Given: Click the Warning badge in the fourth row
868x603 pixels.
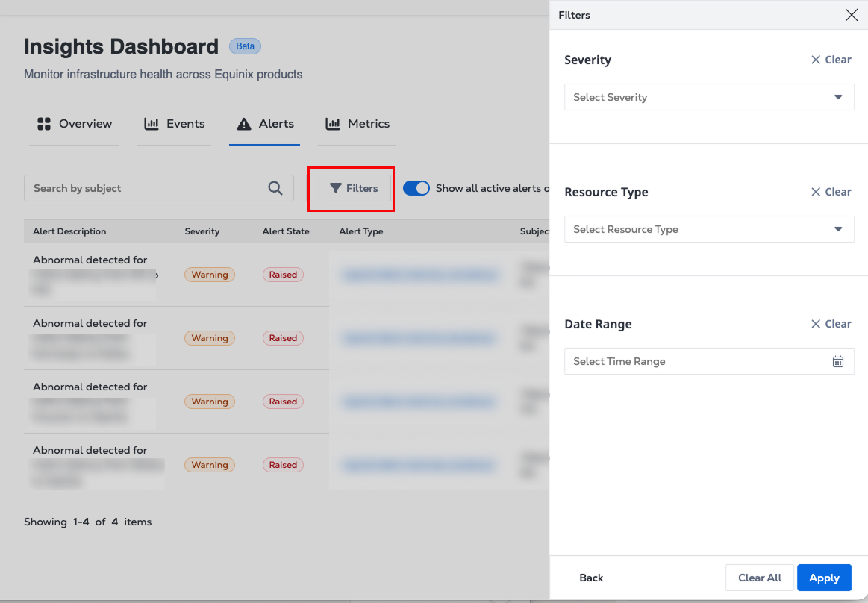Looking at the screenshot, I should pos(210,465).
